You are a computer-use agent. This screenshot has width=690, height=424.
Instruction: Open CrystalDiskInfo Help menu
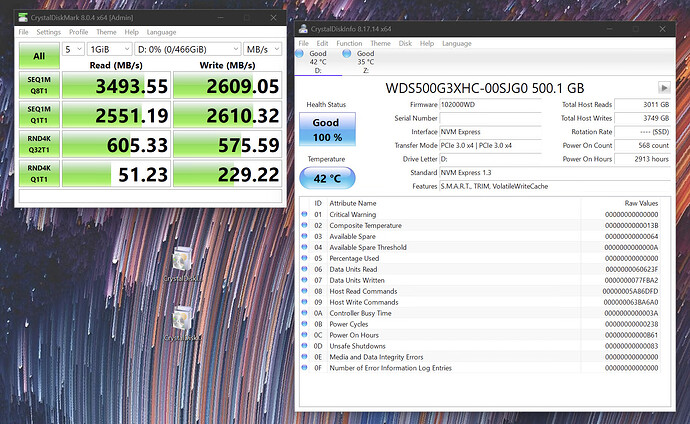click(x=426, y=43)
